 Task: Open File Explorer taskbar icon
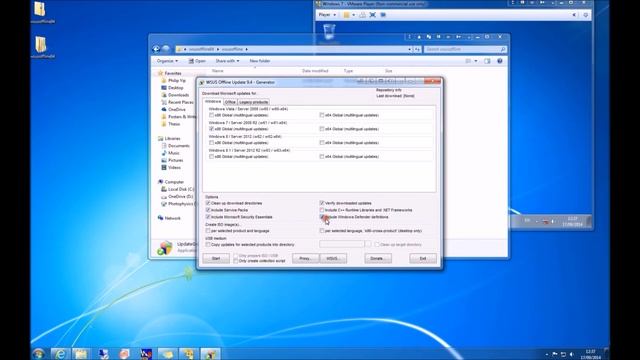[81, 354]
